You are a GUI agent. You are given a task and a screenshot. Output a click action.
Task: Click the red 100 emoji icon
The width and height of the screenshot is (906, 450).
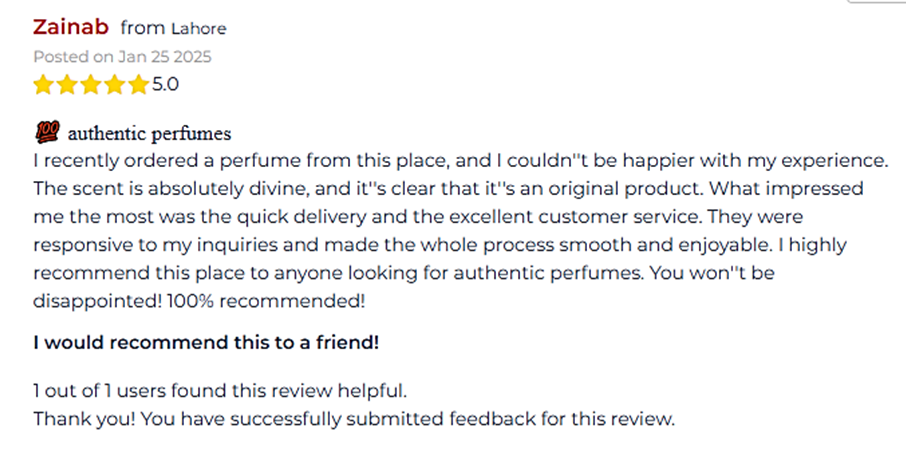47,133
